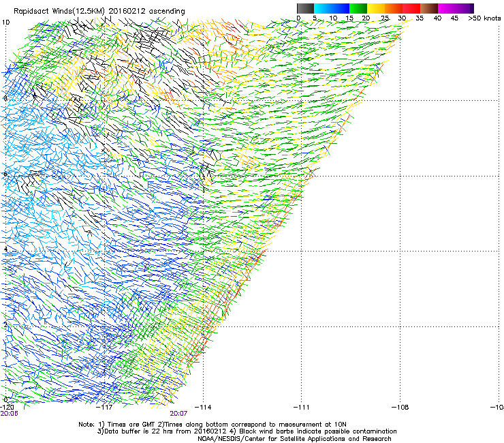This screenshot has height=443, width=504.
Task: Click the magenta 40-45 knots legend swatch
Action: click(447, 8)
